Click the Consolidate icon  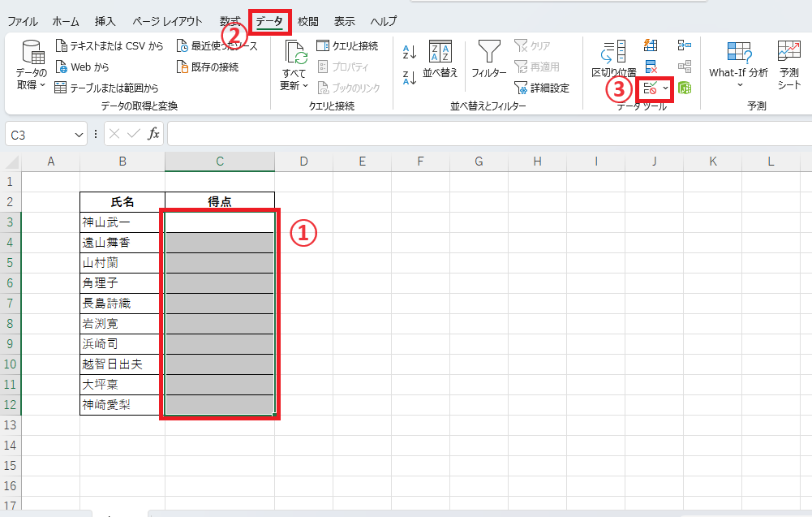(685, 45)
